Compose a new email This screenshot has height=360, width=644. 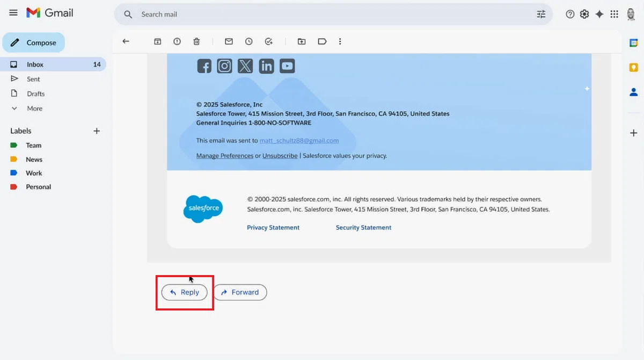coord(34,42)
